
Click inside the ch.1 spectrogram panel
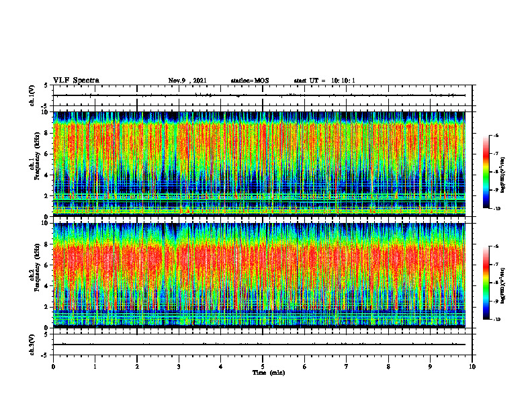259,164
